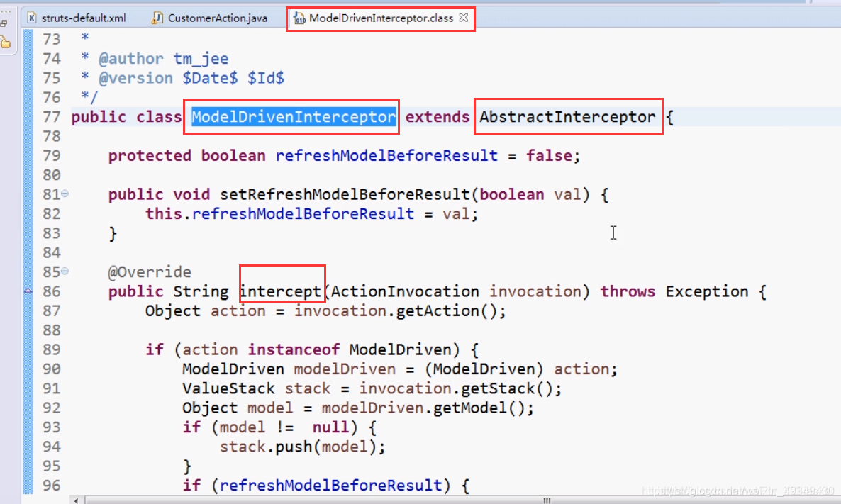Click ActionInvocation parameter type on line 86
This screenshot has width=841, height=504.
click(x=405, y=291)
